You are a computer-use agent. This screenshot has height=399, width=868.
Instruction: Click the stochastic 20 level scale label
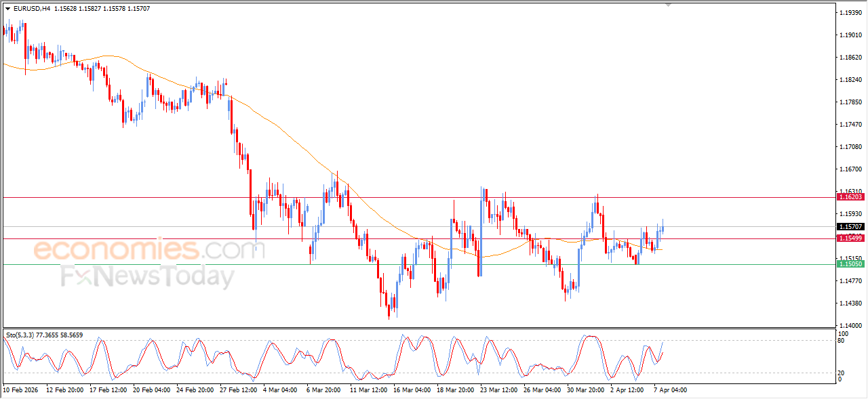point(842,373)
